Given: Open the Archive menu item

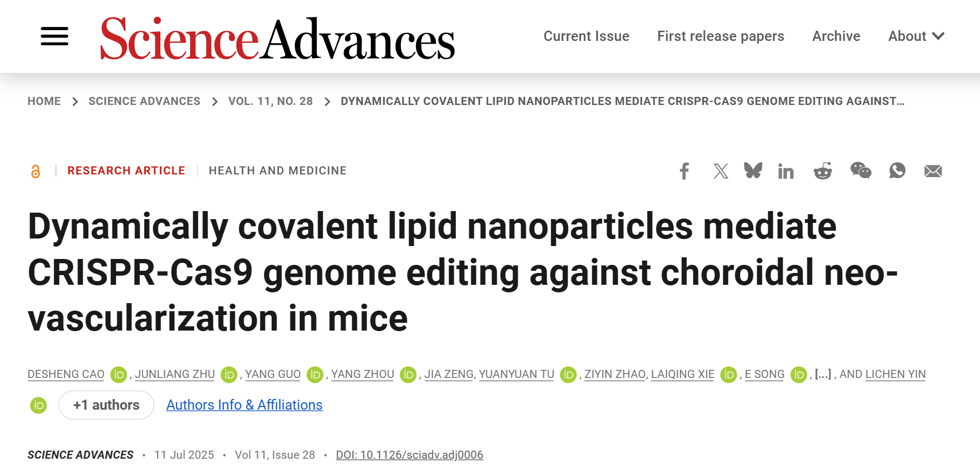Looking at the screenshot, I should [x=836, y=36].
